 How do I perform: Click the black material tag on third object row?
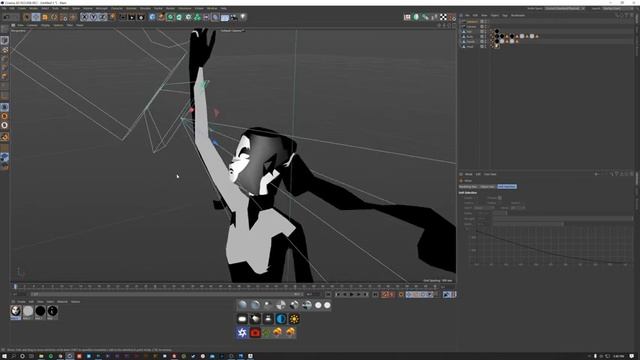click(497, 31)
